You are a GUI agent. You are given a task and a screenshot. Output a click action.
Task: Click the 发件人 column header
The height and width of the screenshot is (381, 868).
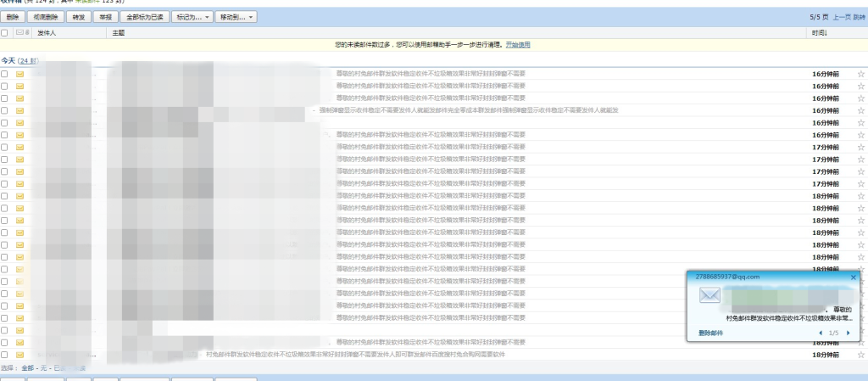47,32
